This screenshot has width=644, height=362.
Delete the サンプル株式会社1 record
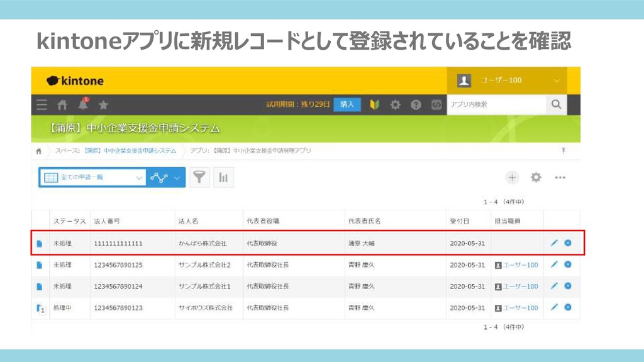point(568,286)
